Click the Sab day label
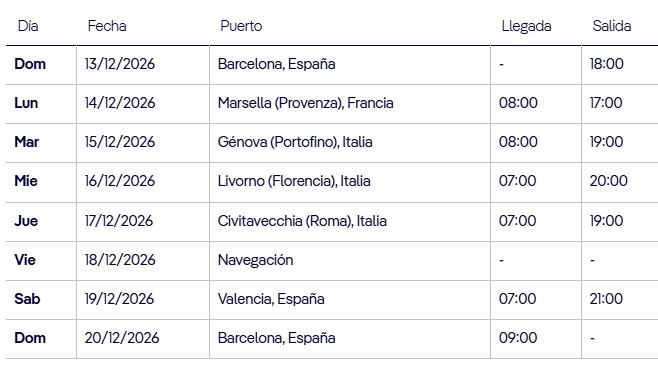Image resolution: width=658 pixels, height=367 pixels. 27,299
